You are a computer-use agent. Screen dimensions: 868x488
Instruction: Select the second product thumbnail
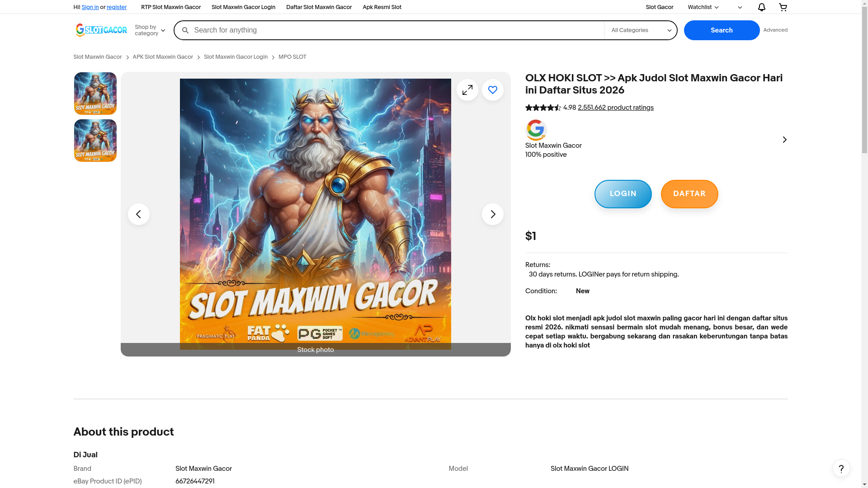(95, 141)
